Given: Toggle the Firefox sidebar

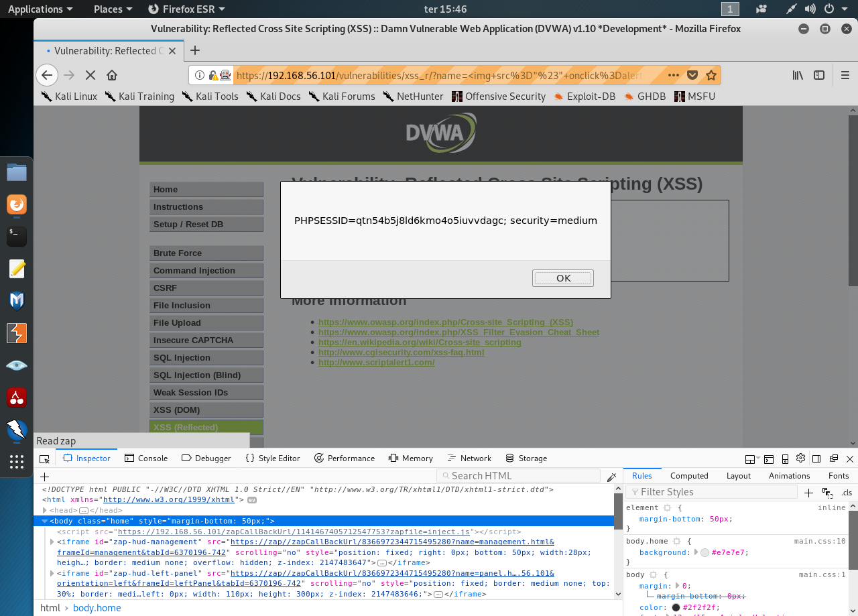Looking at the screenshot, I should [x=819, y=75].
